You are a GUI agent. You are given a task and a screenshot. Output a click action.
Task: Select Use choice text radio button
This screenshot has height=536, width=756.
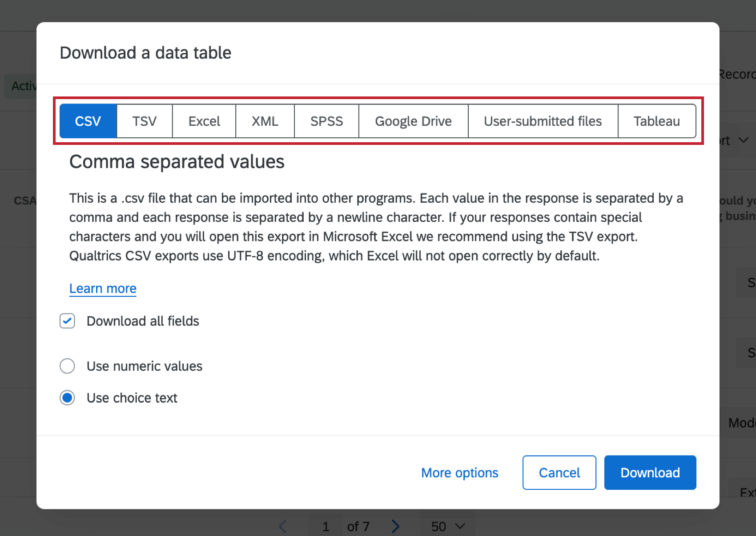point(67,398)
